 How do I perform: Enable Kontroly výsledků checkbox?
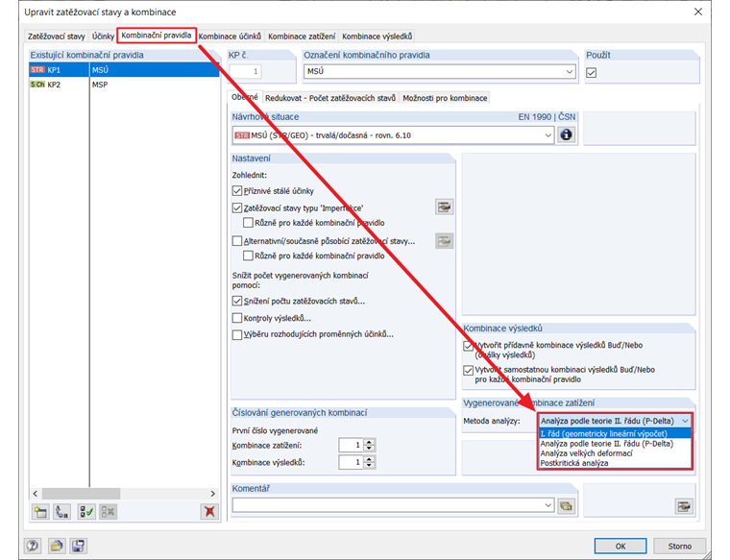click(237, 318)
